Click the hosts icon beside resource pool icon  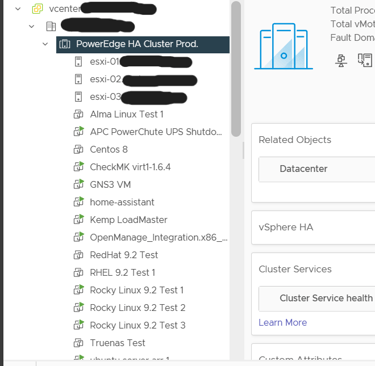click(x=365, y=60)
